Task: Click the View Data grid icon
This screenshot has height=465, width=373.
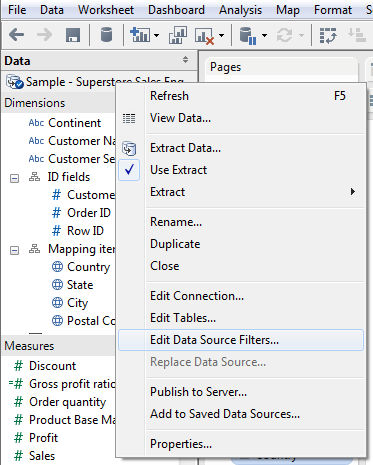Action: coord(129,118)
